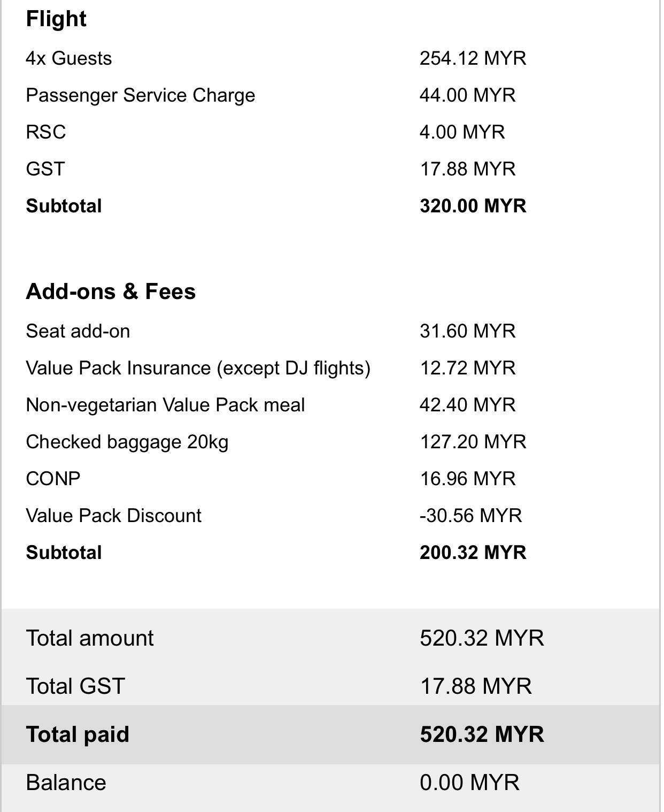This screenshot has width=664, height=812.
Task: Select the Total paid label
Action: pos(78,734)
